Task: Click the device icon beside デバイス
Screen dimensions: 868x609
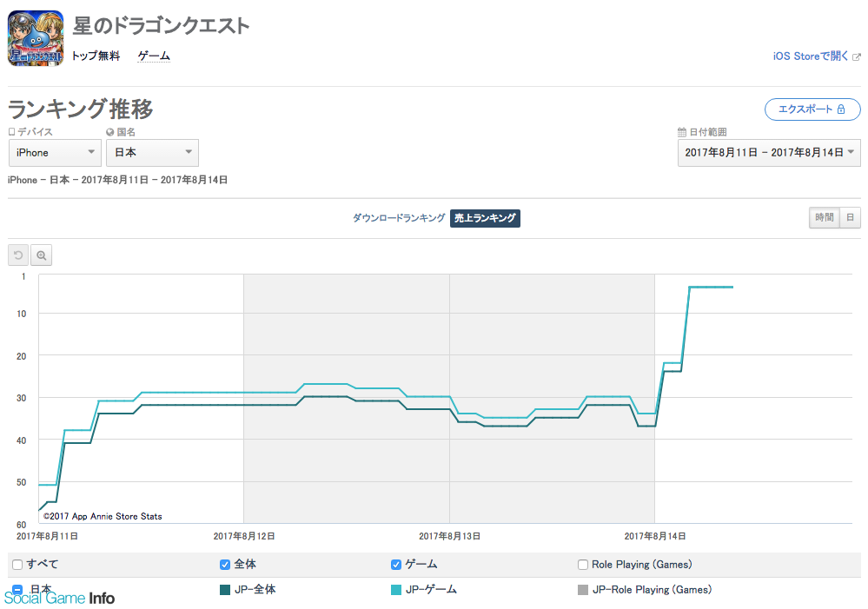Action: pos(11,132)
